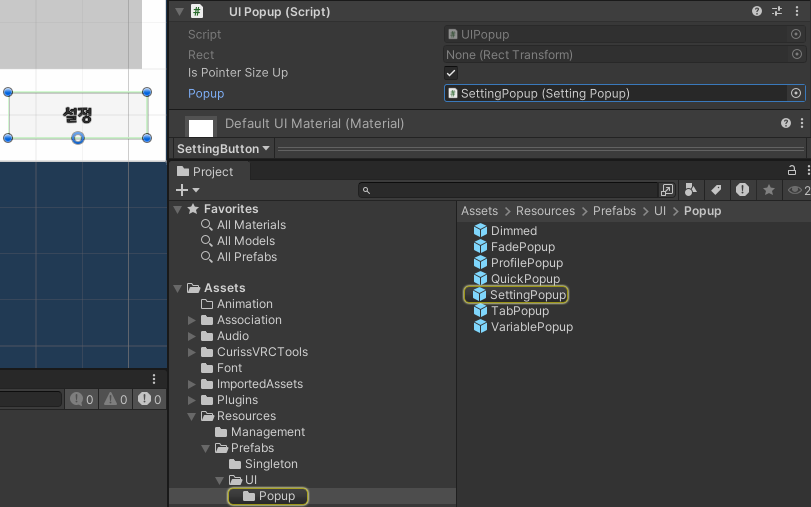The height and width of the screenshot is (507, 811).
Task: Select the ProfilePopup prefab
Action: coord(518,263)
